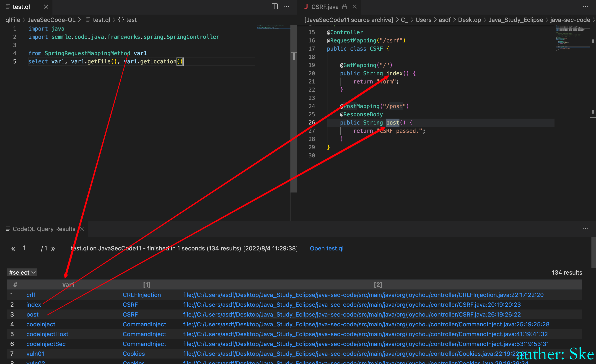Sort results by var1 column header
The height and width of the screenshot is (364, 596).
click(68, 285)
